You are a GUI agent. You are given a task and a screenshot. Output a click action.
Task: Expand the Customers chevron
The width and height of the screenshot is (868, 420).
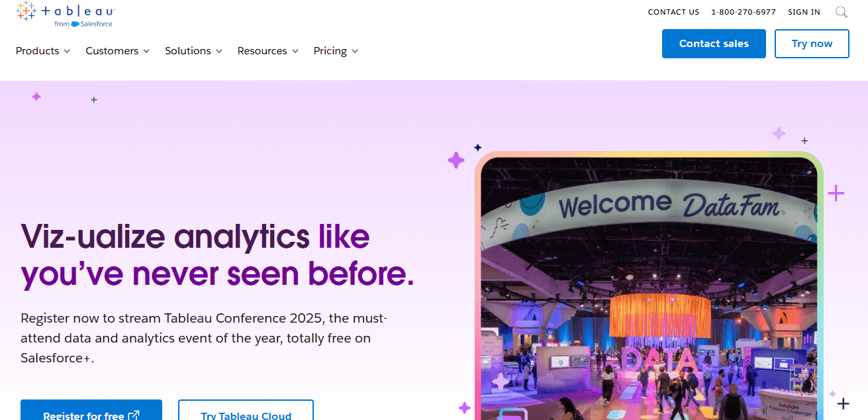(x=146, y=51)
